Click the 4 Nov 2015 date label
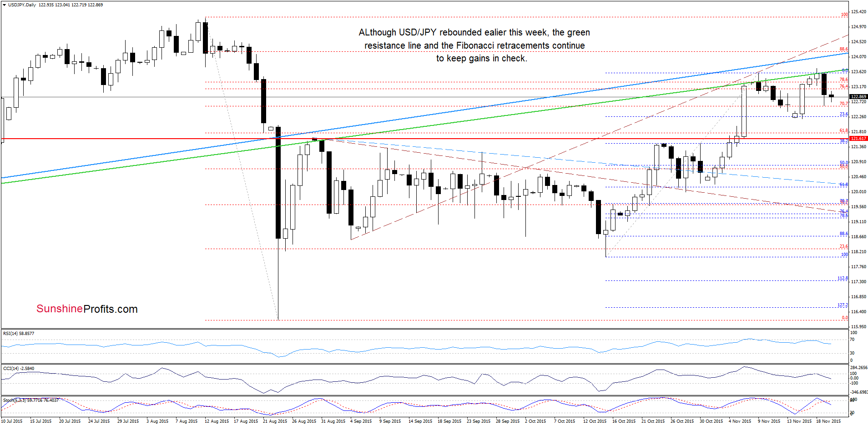The height and width of the screenshot is (425, 868). pyautogui.click(x=739, y=421)
